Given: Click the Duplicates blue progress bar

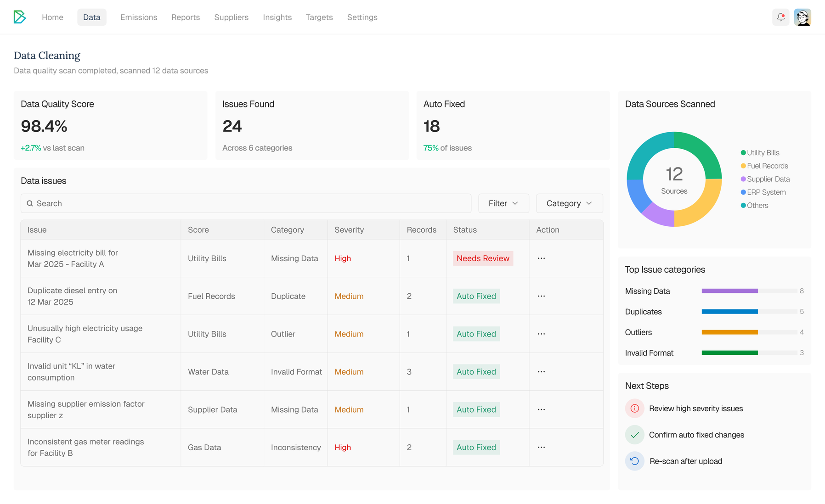Looking at the screenshot, I should [x=729, y=312].
